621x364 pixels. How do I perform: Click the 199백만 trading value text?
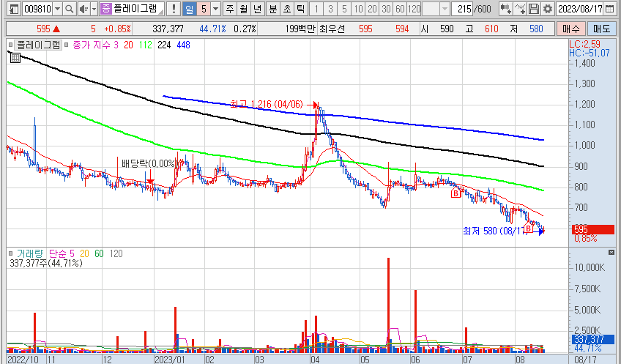click(x=300, y=29)
